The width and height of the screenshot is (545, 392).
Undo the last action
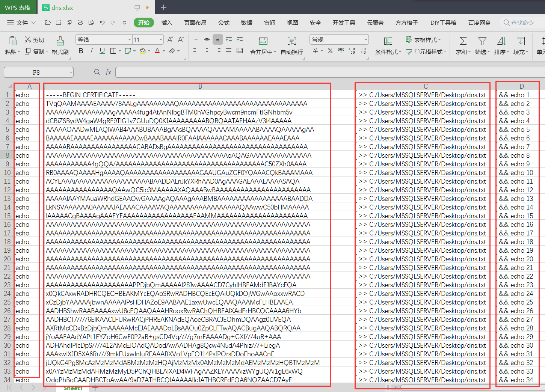coord(102,23)
